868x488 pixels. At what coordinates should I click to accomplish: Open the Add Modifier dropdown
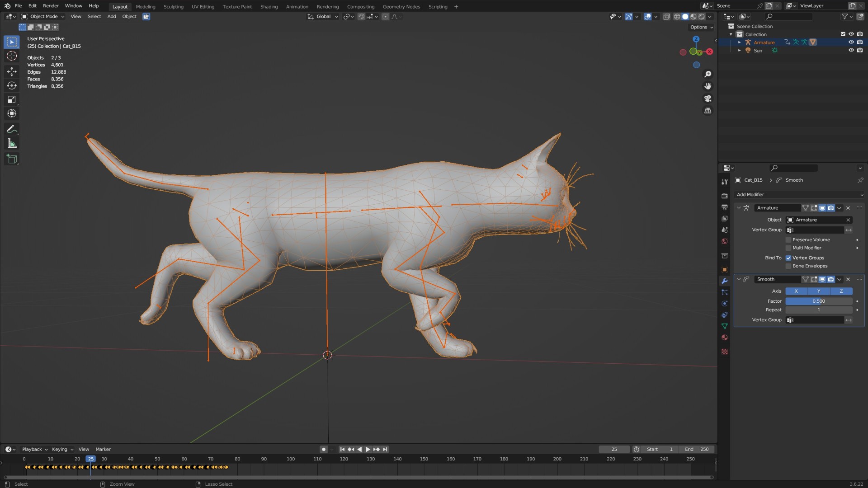coord(799,195)
